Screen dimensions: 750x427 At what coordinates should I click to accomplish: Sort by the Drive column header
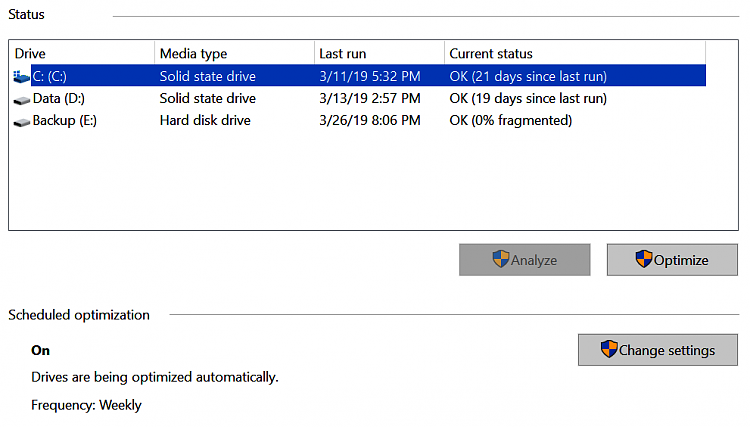pyautogui.click(x=82, y=53)
